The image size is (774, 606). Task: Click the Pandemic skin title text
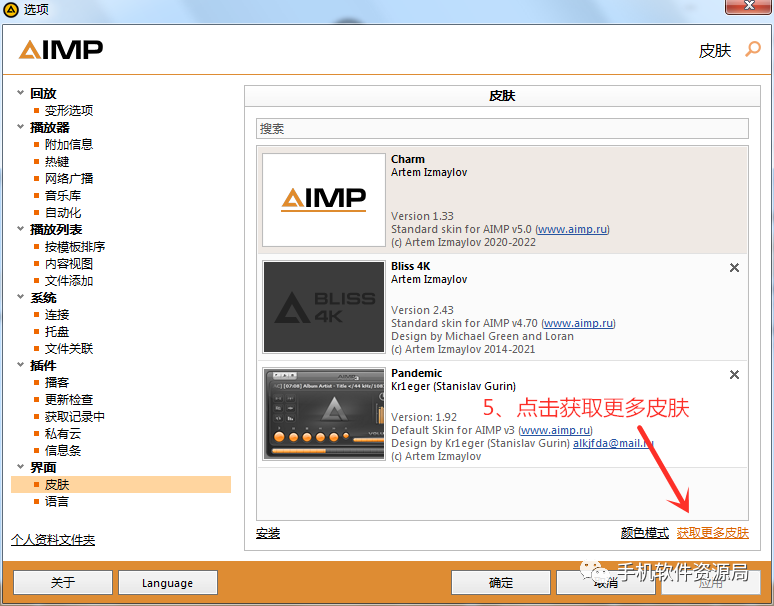pyautogui.click(x=417, y=373)
